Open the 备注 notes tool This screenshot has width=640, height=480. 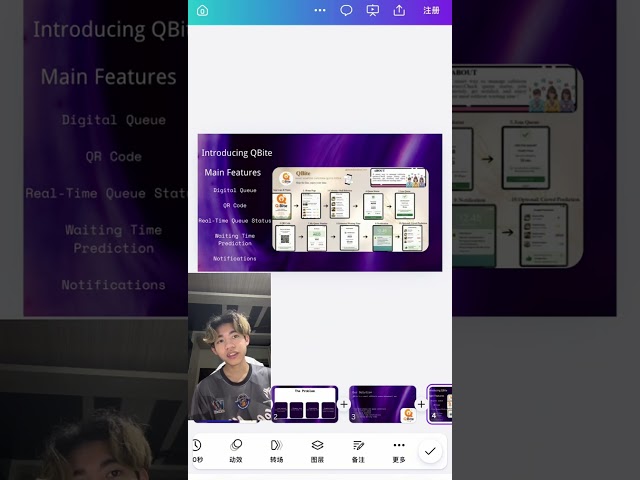(x=358, y=451)
